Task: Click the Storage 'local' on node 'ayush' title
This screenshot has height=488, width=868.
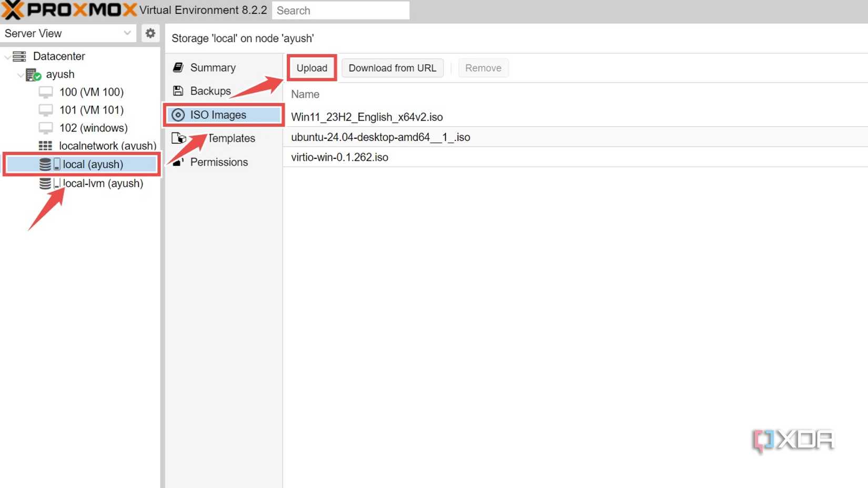Action: coord(243,38)
